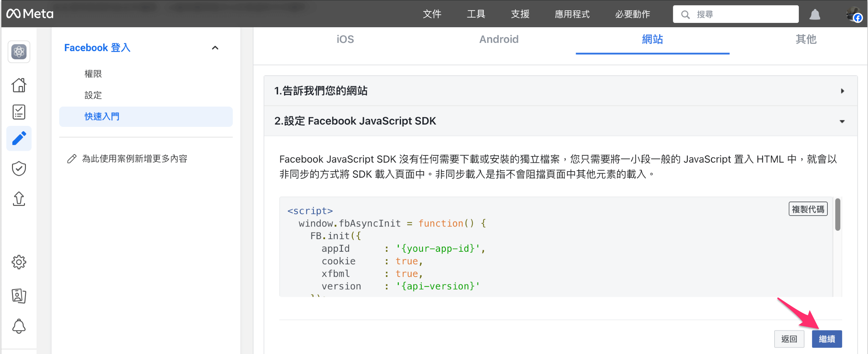Click the 繼續 button
Image resolution: width=868 pixels, height=354 pixels.
tap(826, 338)
